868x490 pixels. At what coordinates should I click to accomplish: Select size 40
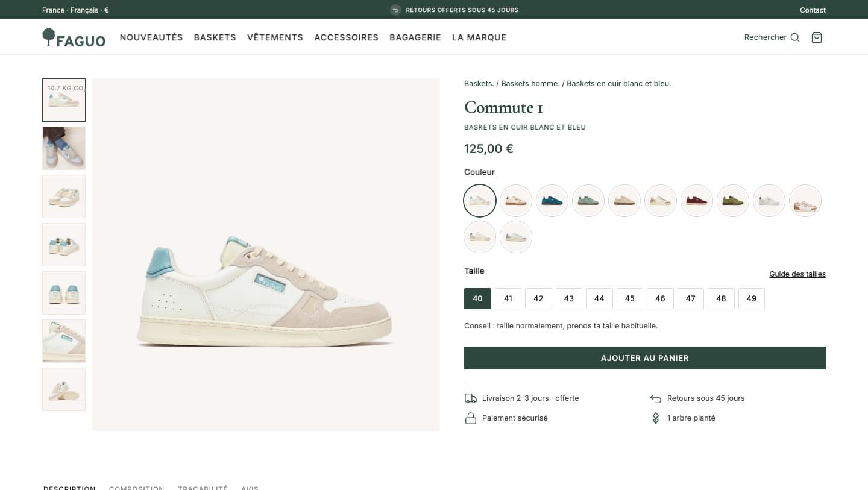coord(477,298)
